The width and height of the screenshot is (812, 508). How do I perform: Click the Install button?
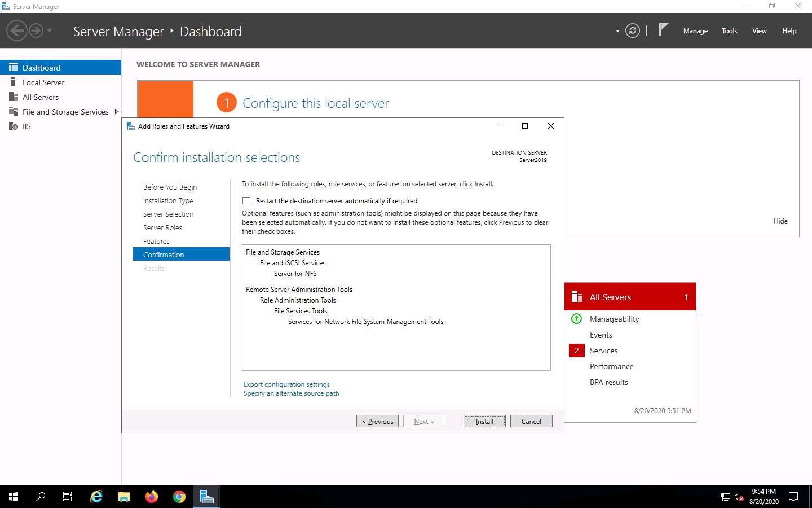[x=484, y=421]
